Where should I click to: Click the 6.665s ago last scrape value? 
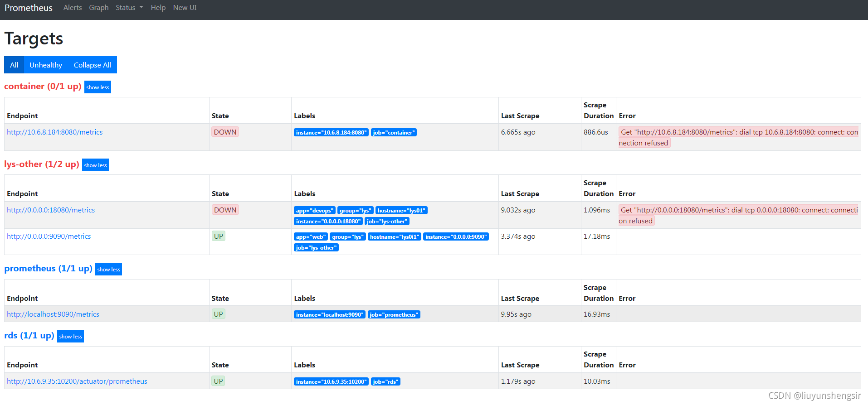(x=518, y=132)
